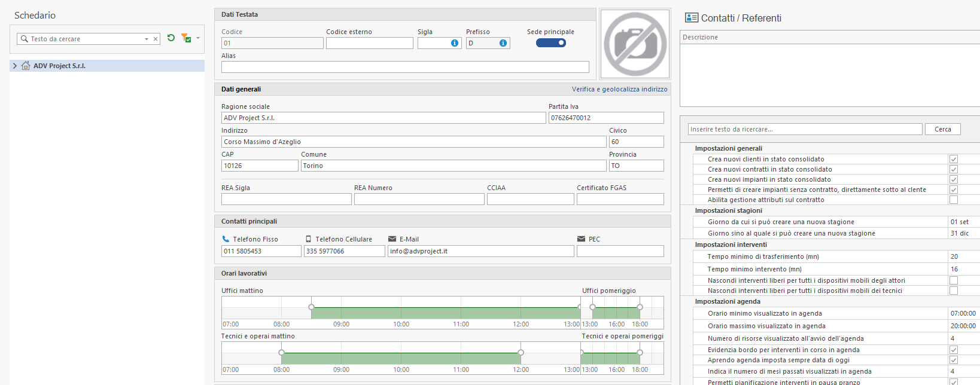Click the info icon in Prefisso field

tap(503, 43)
